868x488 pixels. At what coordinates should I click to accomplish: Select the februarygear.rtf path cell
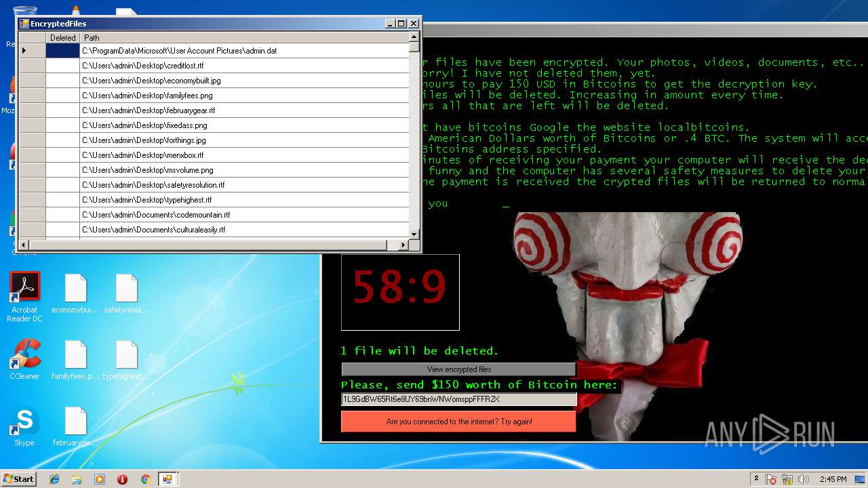(244, 110)
